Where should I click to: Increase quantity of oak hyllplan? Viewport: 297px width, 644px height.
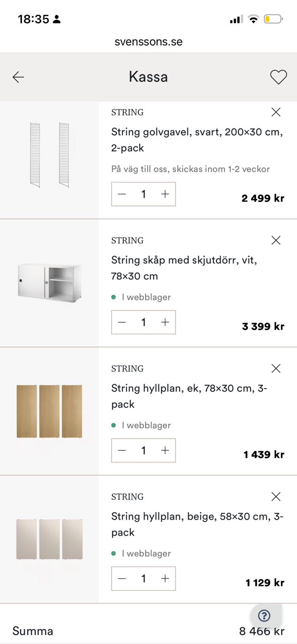(x=165, y=450)
